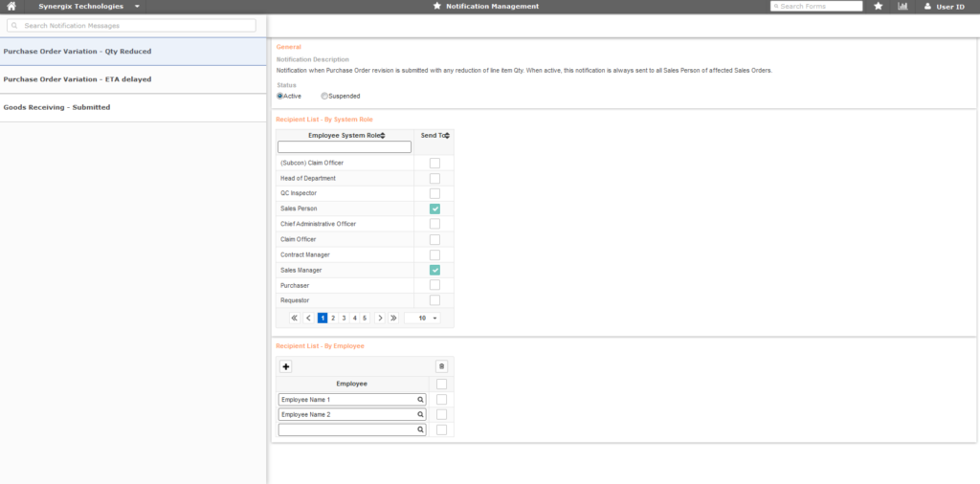
Task: Click the QC Inspector role text
Action: [299, 193]
